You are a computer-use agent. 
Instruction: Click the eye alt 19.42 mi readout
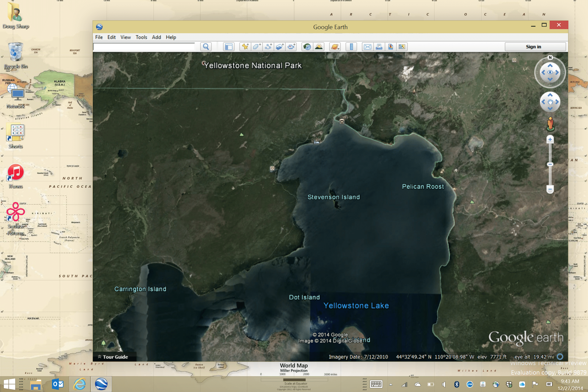(534, 357)
